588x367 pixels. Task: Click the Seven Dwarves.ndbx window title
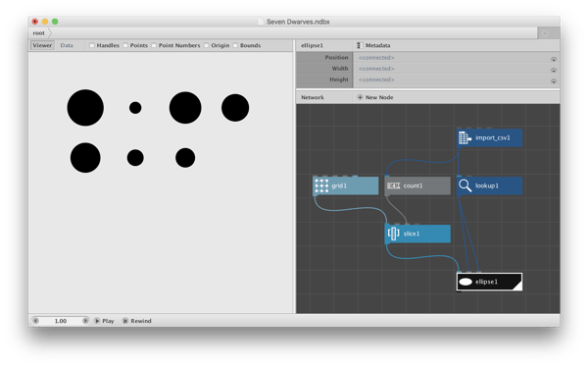(x=298, y=22)
